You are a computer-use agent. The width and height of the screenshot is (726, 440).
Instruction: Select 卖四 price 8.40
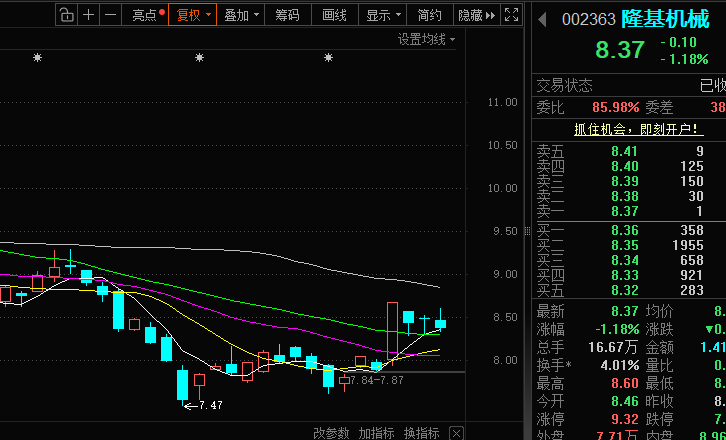click(x=625, y=166)
